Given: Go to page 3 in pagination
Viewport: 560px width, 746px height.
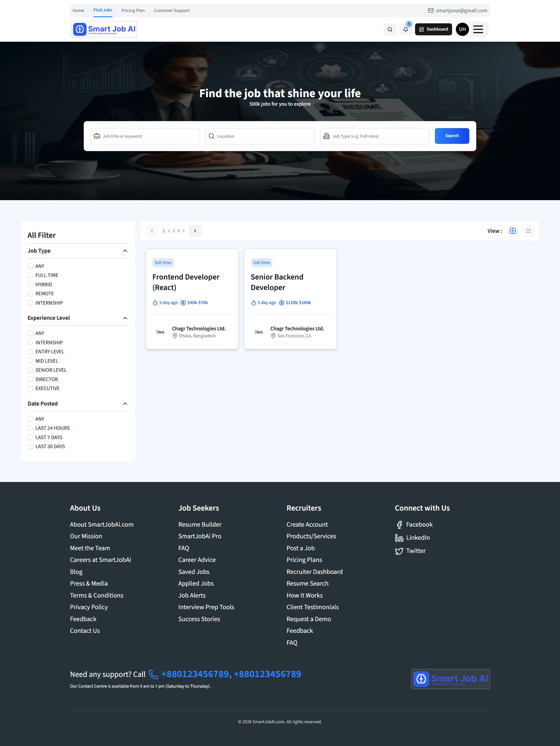Looking at the screenshot, I should point(174,231).
